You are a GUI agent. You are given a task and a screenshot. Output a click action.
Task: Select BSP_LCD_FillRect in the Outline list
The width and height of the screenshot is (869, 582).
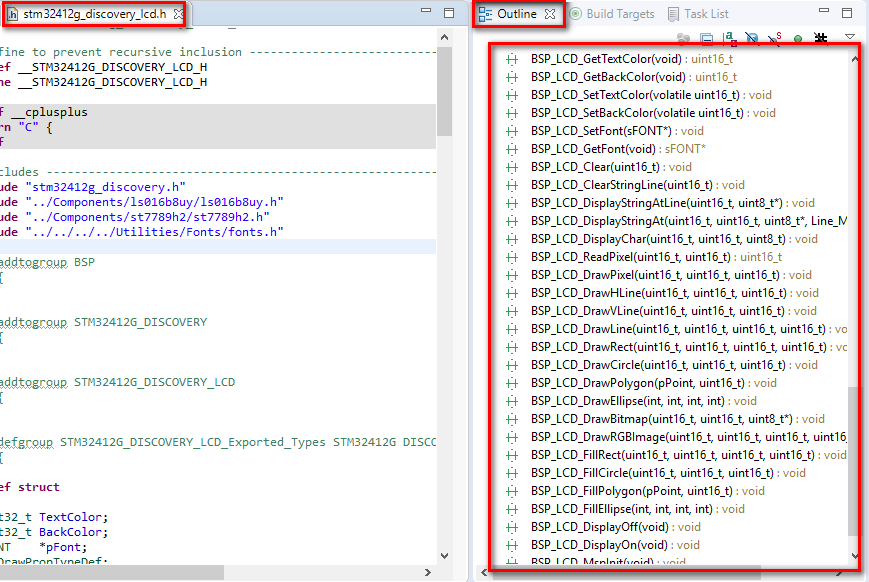pyautogui.click(x=688, y=455)
